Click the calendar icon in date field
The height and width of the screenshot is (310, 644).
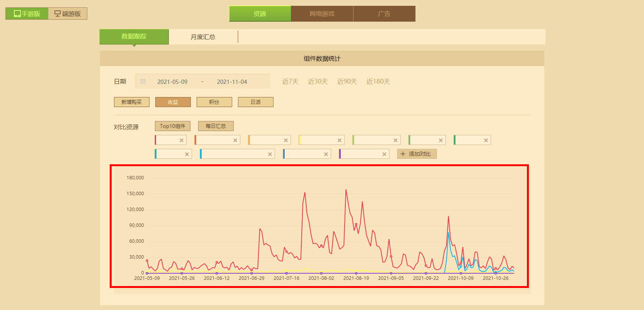[143, 82]
